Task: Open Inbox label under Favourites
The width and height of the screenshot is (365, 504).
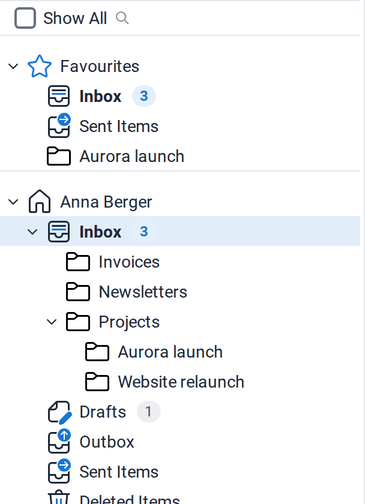Action: coord(100,96)
